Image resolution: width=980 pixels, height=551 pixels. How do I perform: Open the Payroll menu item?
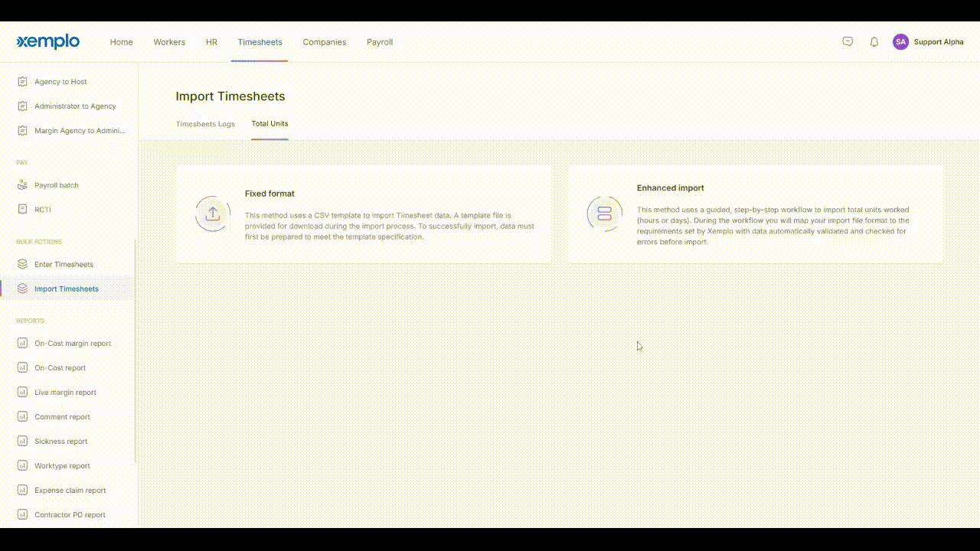click(380, 42)
